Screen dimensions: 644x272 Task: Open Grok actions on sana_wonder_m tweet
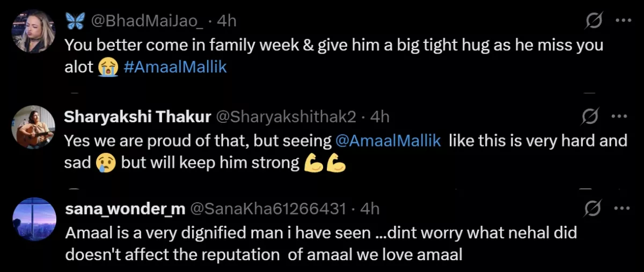click(x=594, y=208)
